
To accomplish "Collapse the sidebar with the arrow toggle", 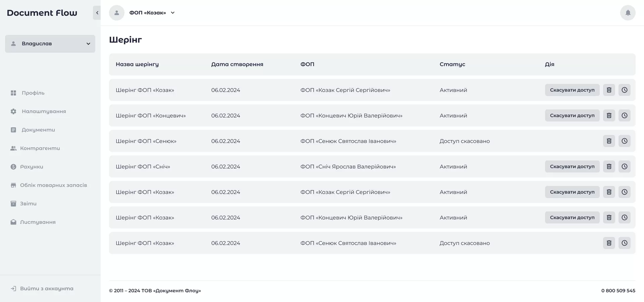I will point(97,13).
